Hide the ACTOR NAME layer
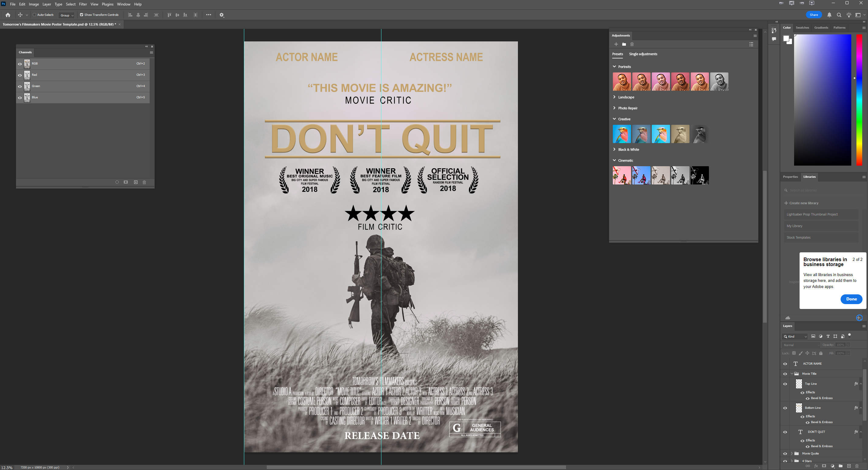 click(785, 364)
